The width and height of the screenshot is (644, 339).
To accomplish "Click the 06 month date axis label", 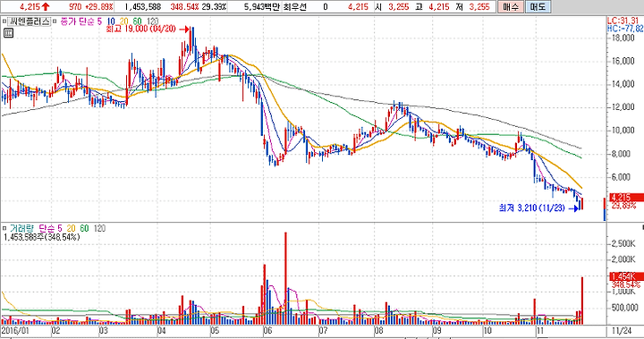I will pyautogui.click(x=267, y=331).
